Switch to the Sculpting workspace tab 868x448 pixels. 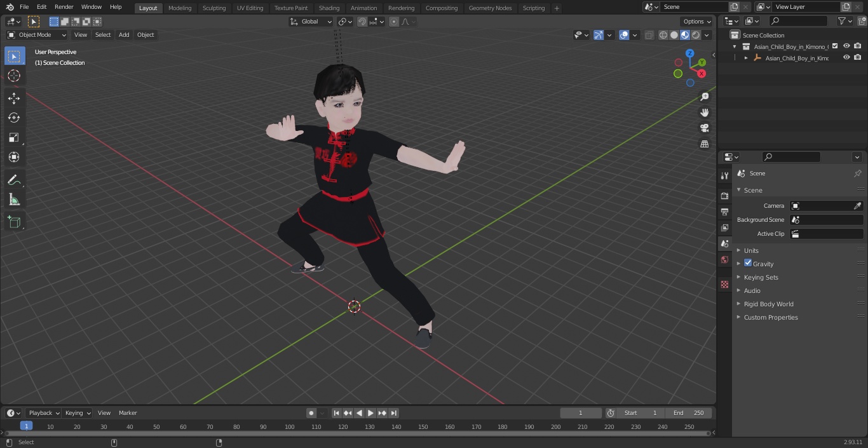click(x=214, y=8)
